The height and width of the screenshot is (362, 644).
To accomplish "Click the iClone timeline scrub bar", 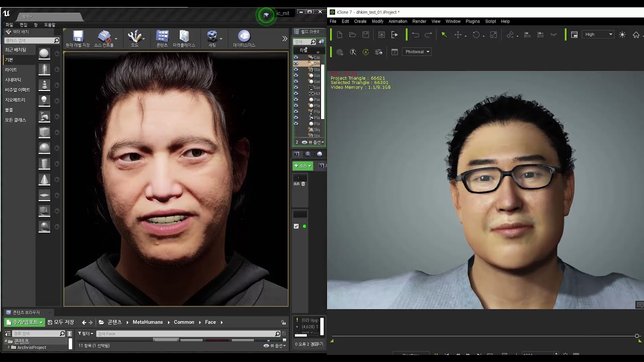I will pyautogui.click(x=486, y=336).
